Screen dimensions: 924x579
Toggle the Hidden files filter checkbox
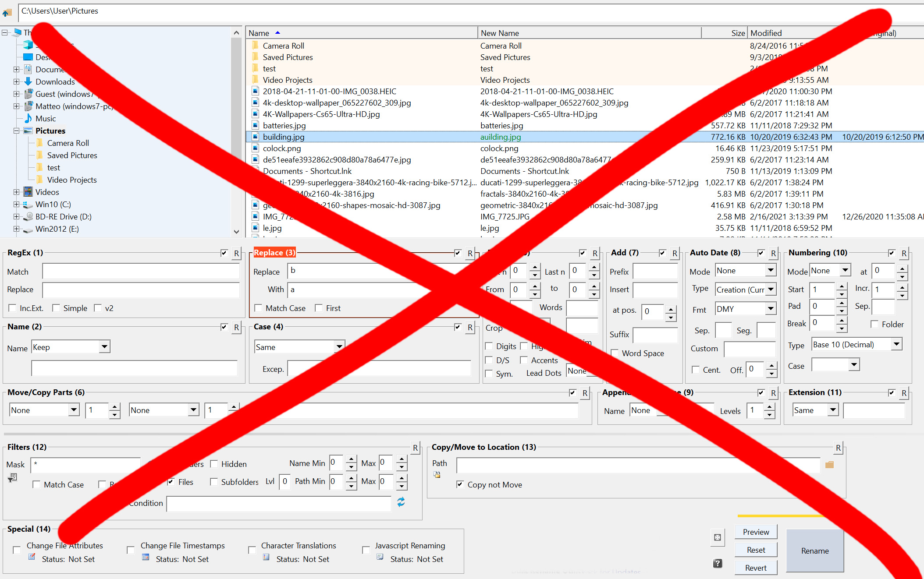pos(214,464)
